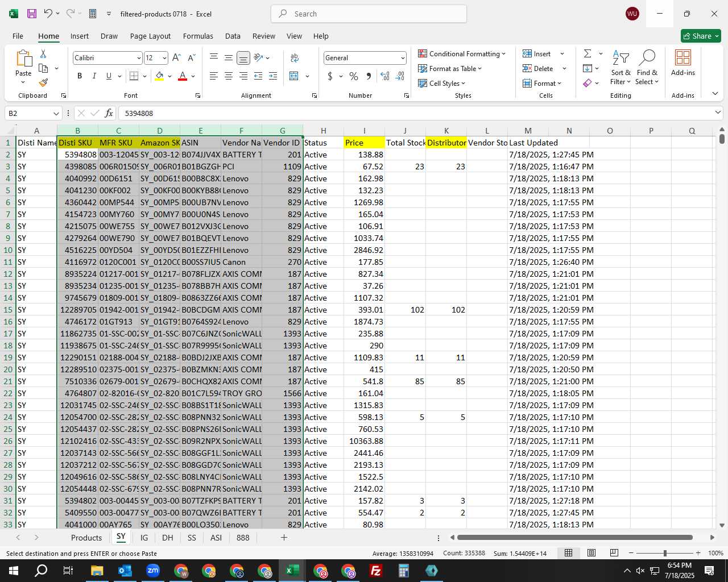The height and width of the screenshot is (582, 728).
Task: Open Find & Select
Action: click(647, 67)
